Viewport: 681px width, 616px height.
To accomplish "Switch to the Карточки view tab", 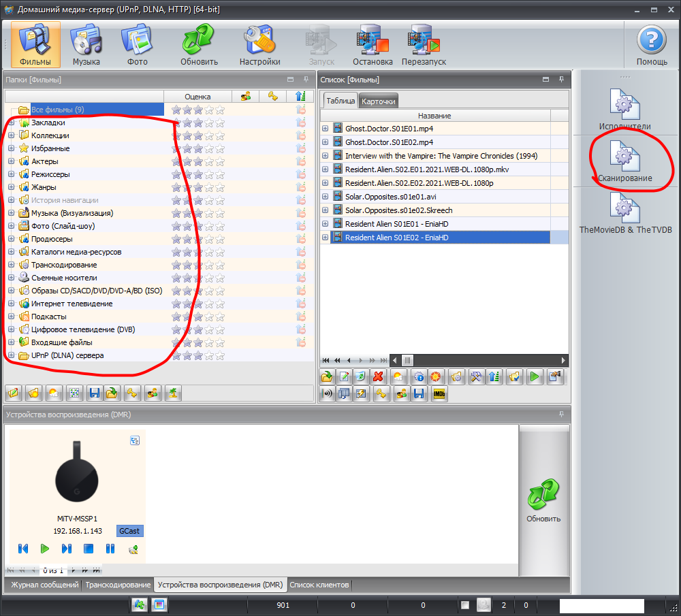I will (378, 101).
